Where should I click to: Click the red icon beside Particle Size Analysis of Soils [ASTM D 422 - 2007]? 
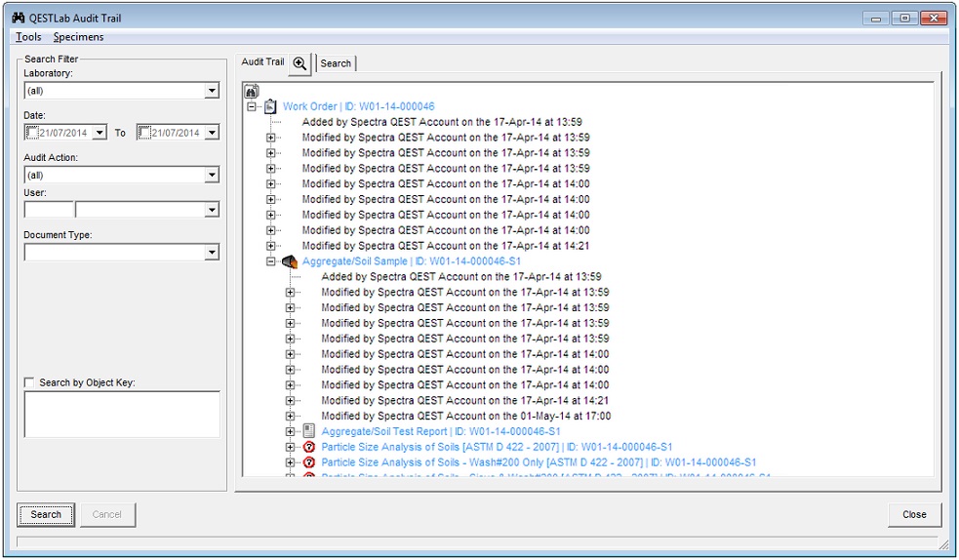[309, 447]
